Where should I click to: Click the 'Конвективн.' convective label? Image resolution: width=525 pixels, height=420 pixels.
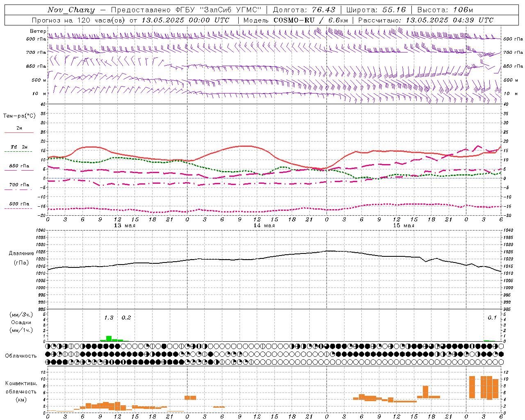coord(21,383)
